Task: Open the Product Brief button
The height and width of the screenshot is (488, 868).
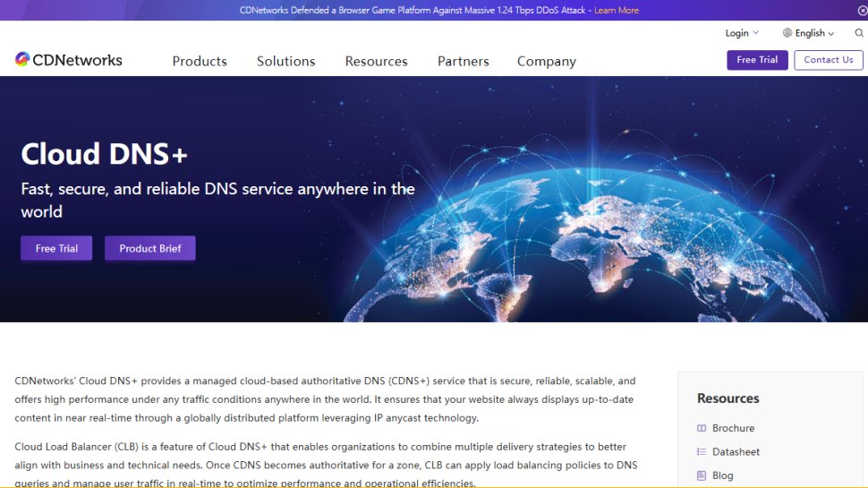Action: (150, 248)
